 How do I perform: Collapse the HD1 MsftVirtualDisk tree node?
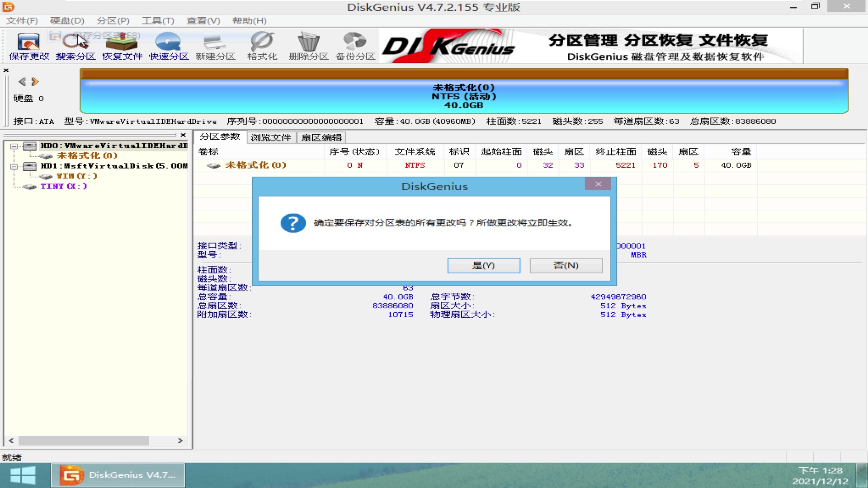(14, 166)
